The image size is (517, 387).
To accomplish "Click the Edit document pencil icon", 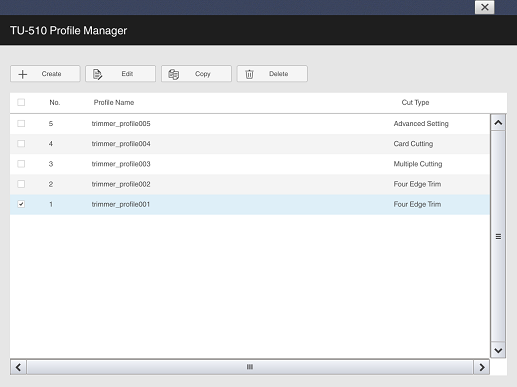I will [x=97, y=74].
